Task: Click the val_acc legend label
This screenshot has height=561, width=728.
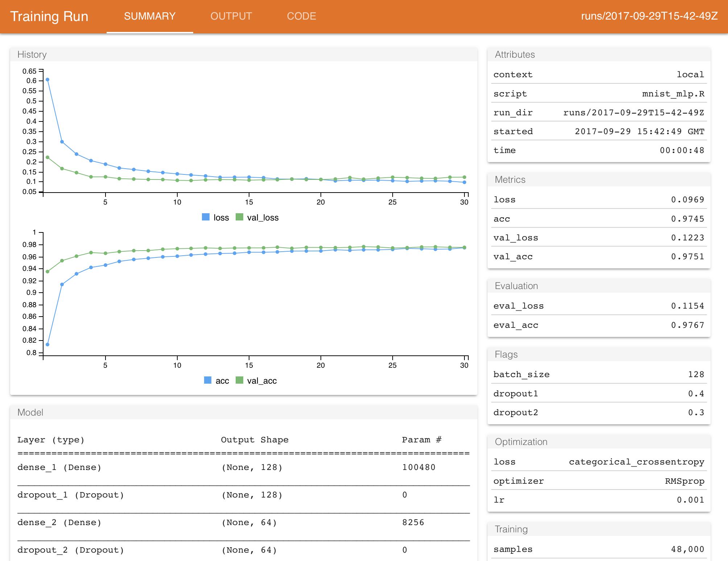Action: (262, 381)
